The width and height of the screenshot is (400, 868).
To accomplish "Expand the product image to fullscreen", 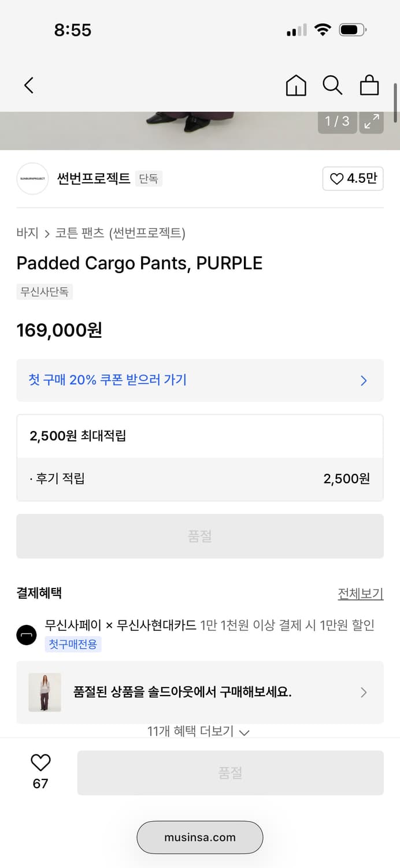I will [371, 122].
